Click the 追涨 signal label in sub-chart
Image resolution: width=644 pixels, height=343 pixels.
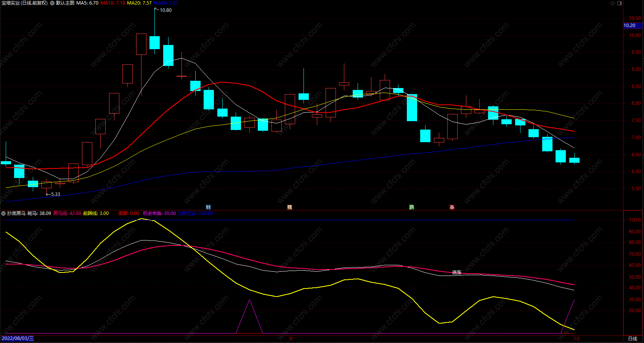pos(457,272)
